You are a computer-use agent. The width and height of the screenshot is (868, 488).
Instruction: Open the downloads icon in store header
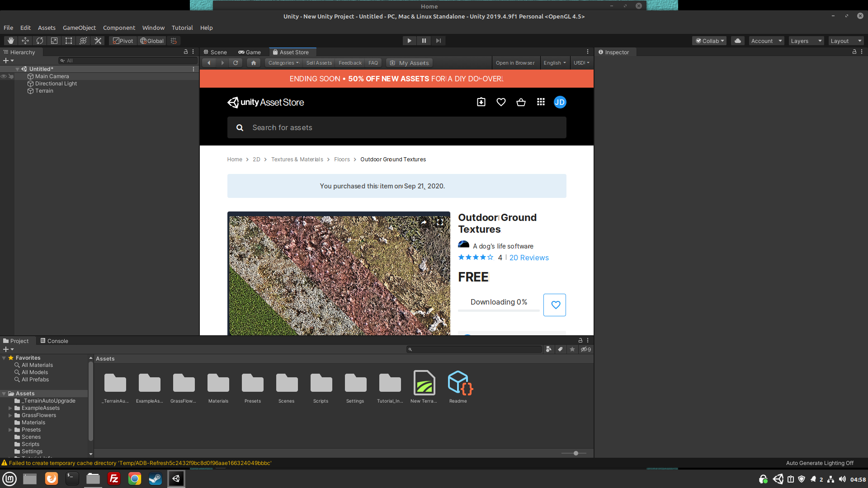(x=481, y=102)
